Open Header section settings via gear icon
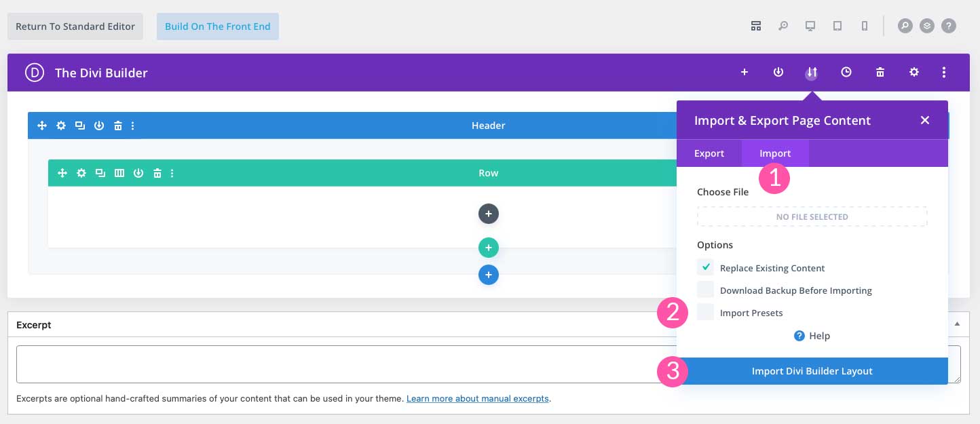 [x=61, y=126]
